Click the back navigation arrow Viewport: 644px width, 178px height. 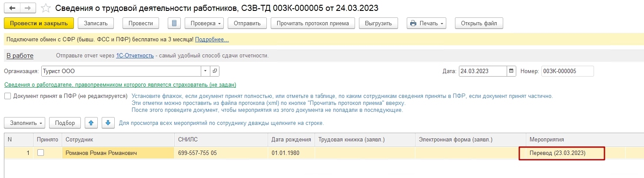coord(12,8)
